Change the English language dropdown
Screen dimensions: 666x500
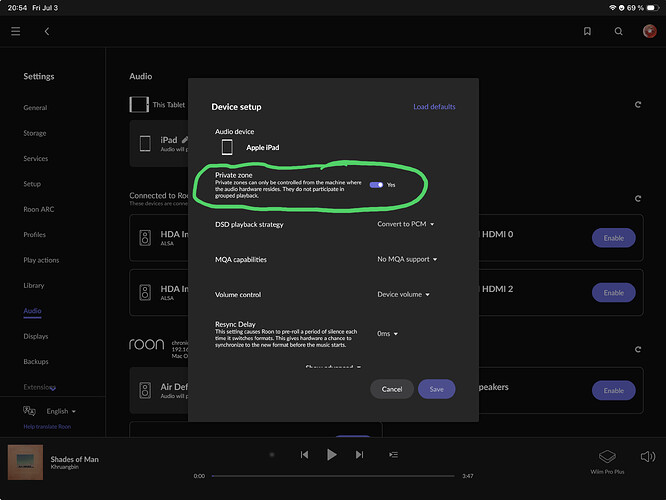(x=61, y=411)
